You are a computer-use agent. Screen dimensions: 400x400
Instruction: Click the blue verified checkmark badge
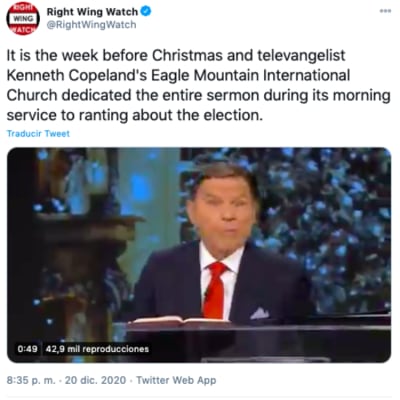pyautogui.click(x=145, y=11)
